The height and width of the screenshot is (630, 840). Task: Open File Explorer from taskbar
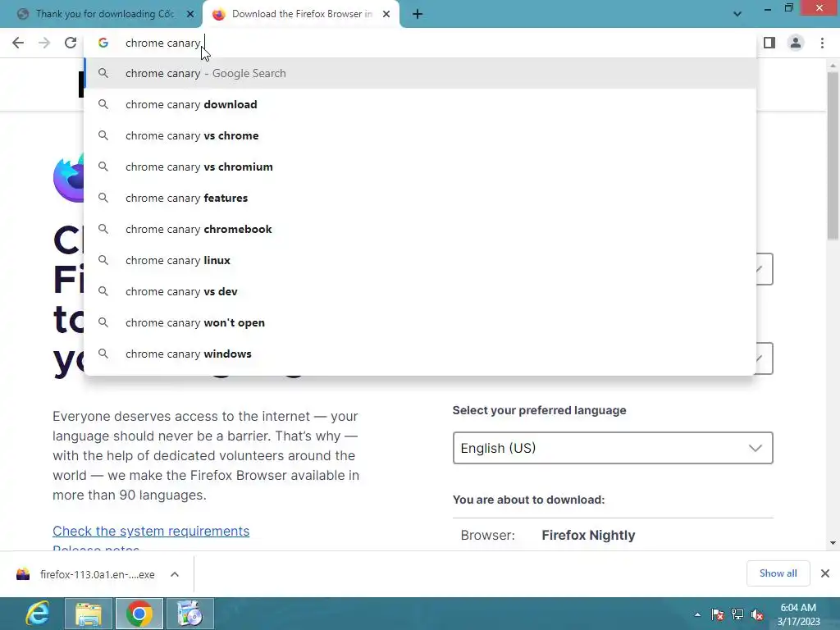pyautogui.click(x=89, y=614)
